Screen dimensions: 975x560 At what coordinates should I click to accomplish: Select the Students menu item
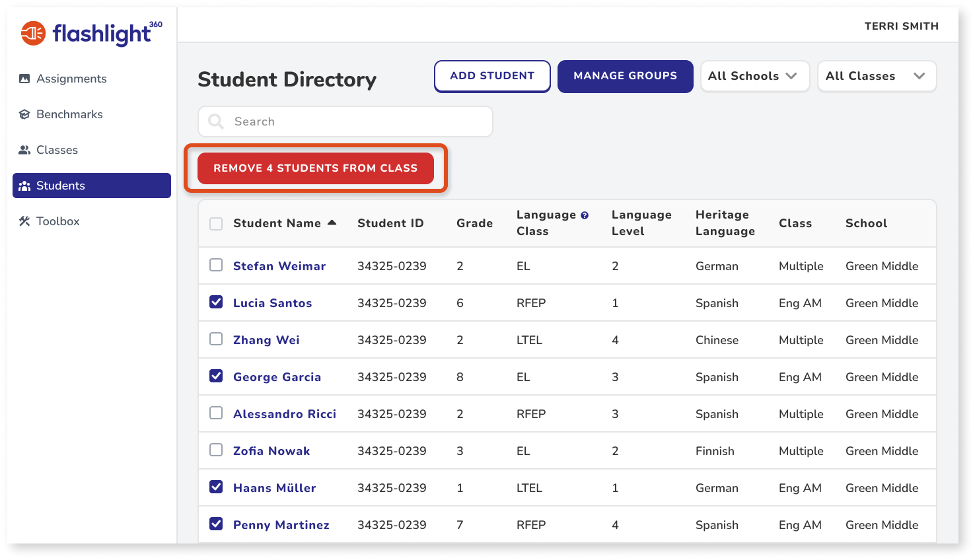[x=92, y=186]
